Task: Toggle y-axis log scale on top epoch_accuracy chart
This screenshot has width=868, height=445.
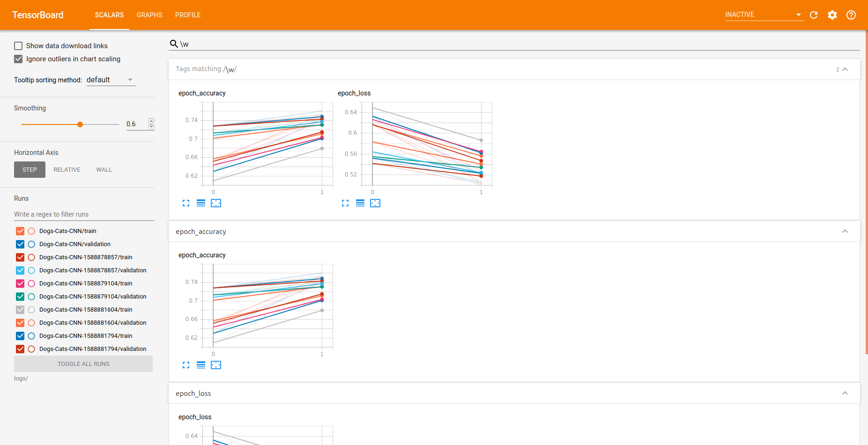Action: pos(201,203)
